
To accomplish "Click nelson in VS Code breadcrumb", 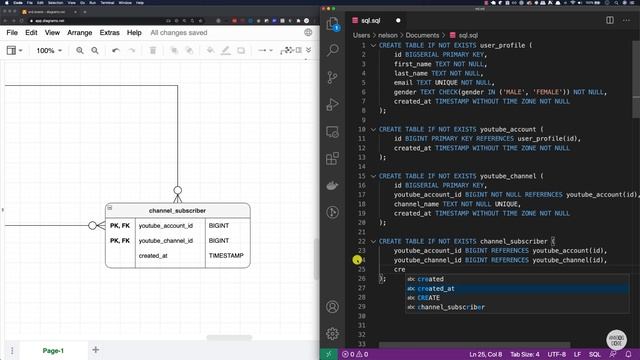I will point(387,36).
